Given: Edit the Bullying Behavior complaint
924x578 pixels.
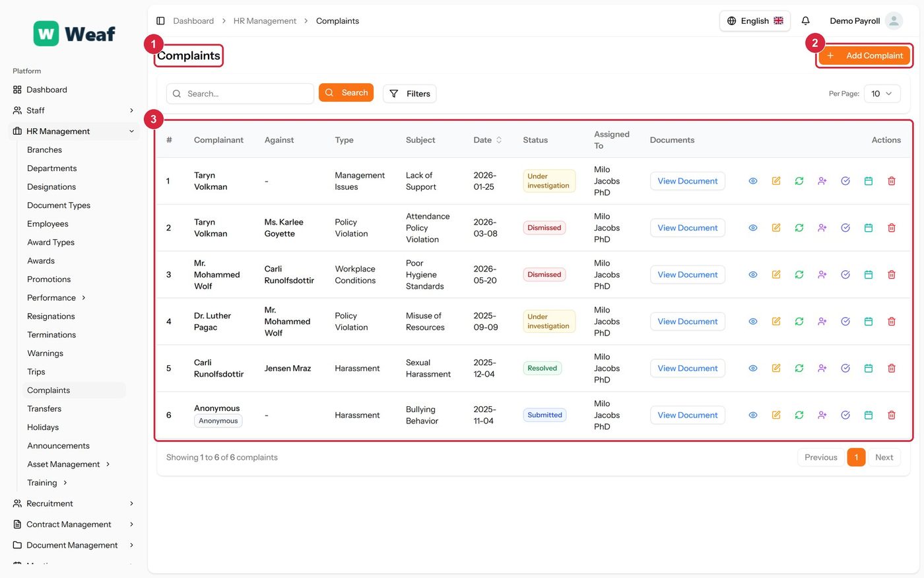Looking at the screenshot, I should [x=776, y=415].
